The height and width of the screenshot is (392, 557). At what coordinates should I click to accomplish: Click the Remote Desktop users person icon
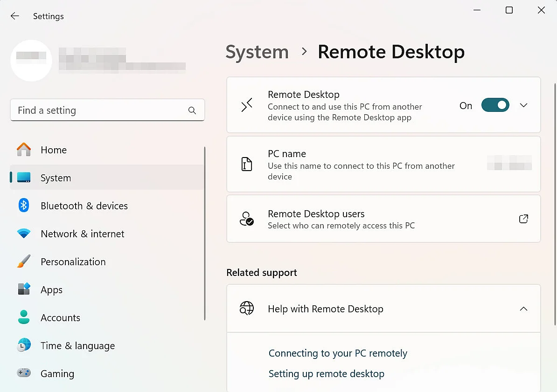246,219
